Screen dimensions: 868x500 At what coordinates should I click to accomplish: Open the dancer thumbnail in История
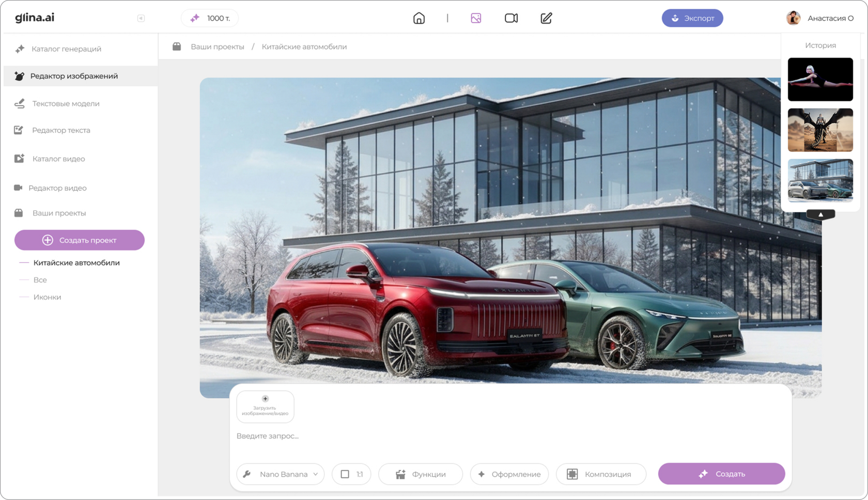pyautogui.click(x=820, y=79)
